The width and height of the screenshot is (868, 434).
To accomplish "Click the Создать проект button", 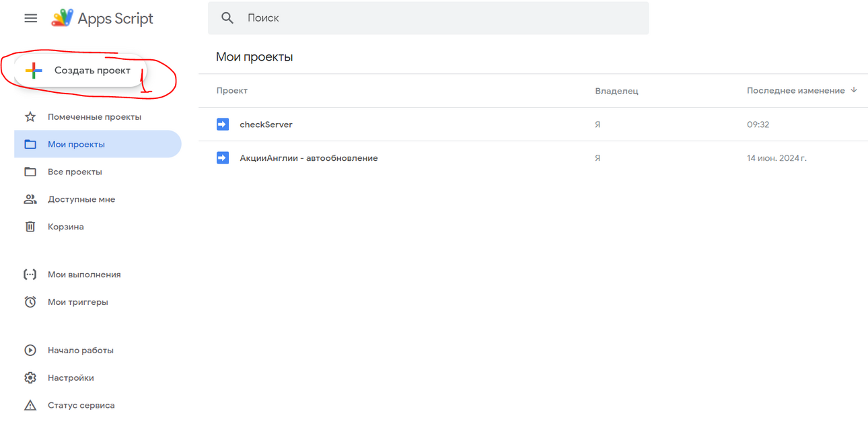I will coord(81,71).
